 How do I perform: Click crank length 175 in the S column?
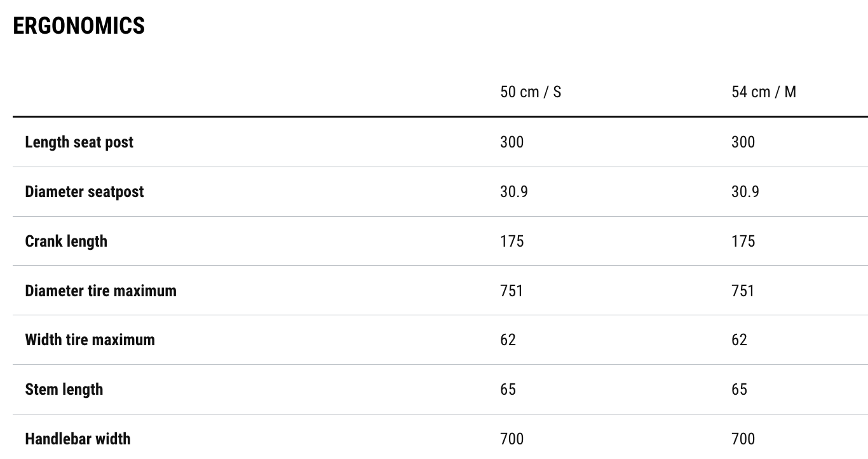pyautogui.click(x=512, y=241)
